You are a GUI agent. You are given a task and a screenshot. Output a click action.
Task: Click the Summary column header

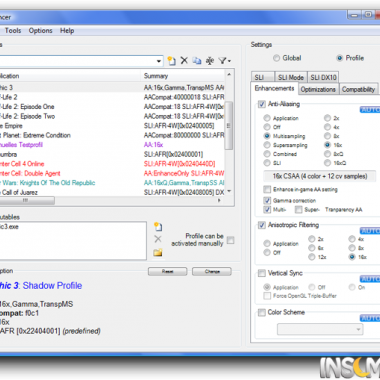point(183,76)
